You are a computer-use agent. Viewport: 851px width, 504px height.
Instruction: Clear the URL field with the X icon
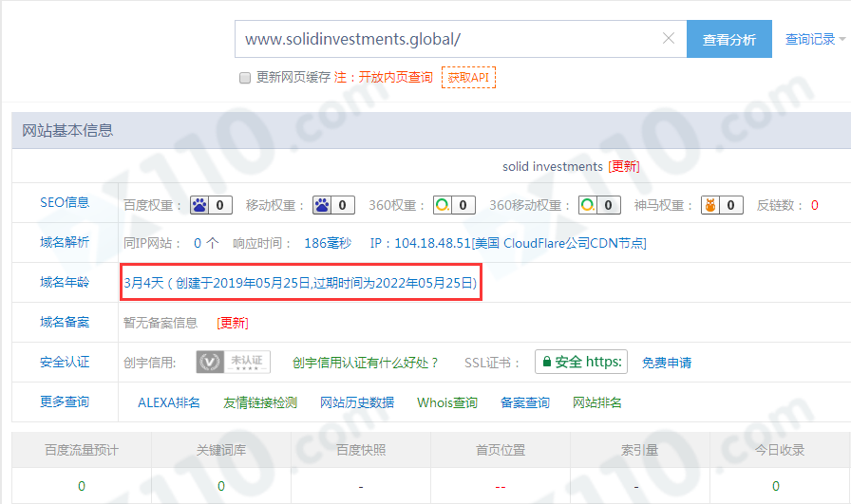click(x=668, y=39)
